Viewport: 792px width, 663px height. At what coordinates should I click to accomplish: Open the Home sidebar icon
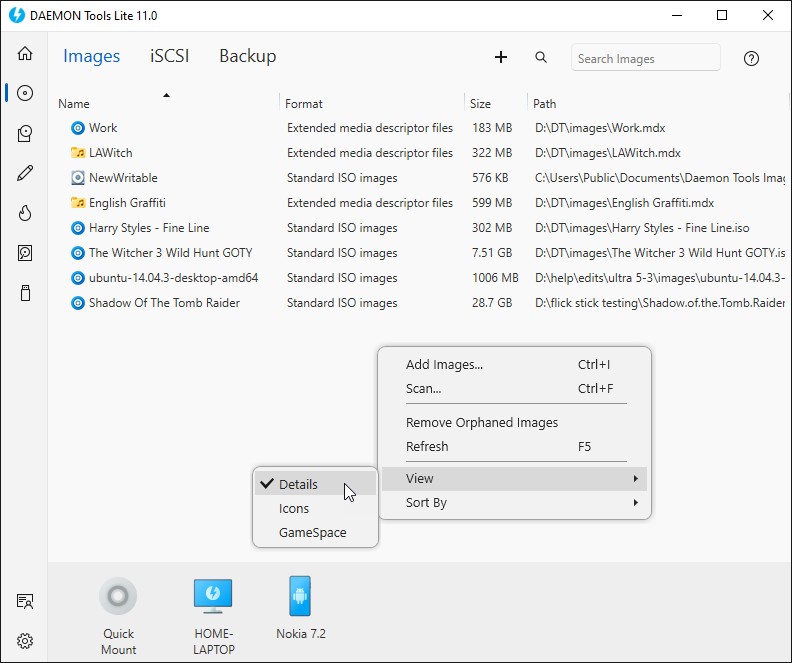click(x=25, y=53)
